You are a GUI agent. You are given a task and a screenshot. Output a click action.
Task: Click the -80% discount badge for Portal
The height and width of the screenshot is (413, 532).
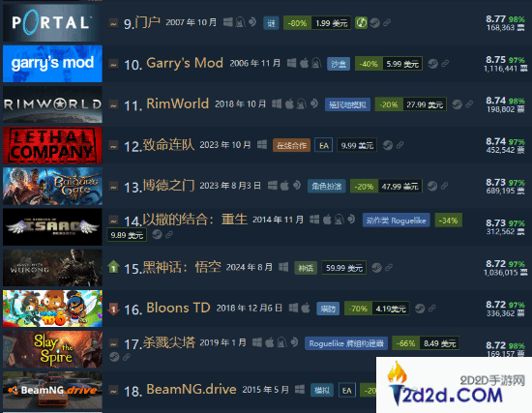(x=297, y=23)
